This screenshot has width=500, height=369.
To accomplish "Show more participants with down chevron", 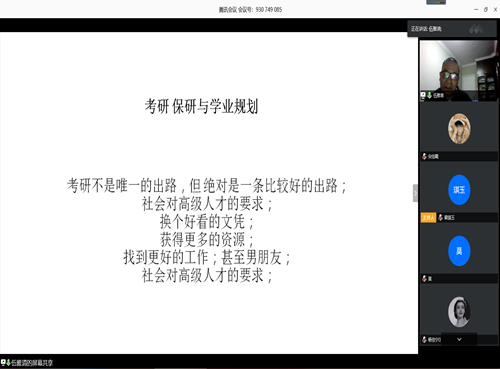I will (459, 339).
